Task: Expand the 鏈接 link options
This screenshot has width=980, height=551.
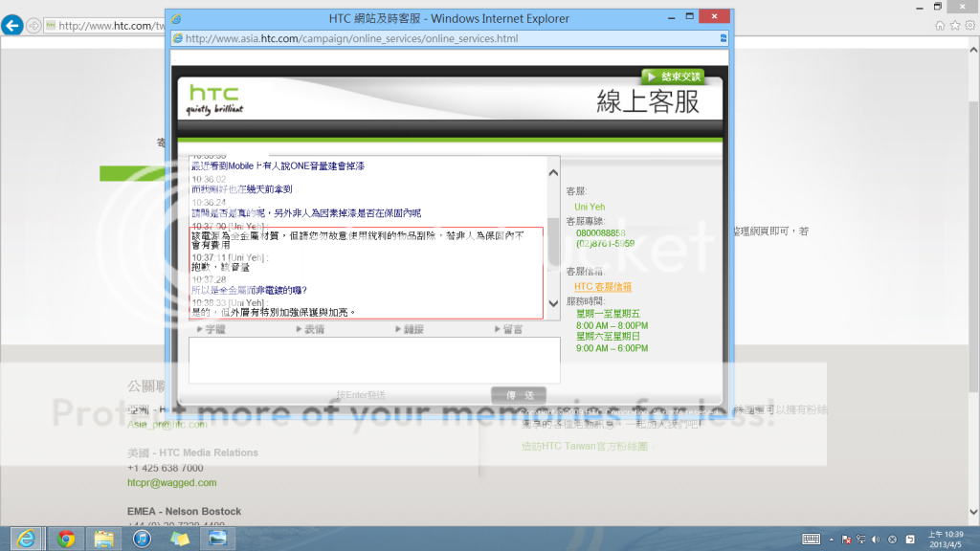Action: (x=410, y=329)
